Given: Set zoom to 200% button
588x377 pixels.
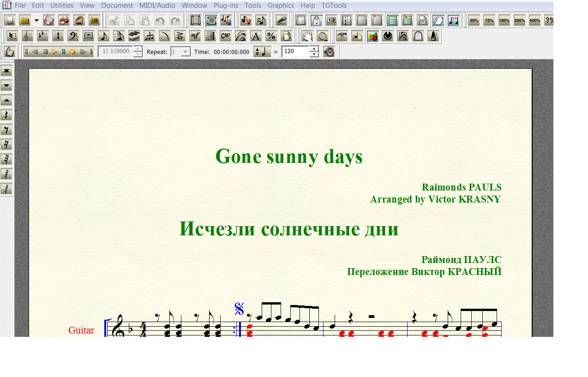Looking at the screenshot, I should [519, 20].
